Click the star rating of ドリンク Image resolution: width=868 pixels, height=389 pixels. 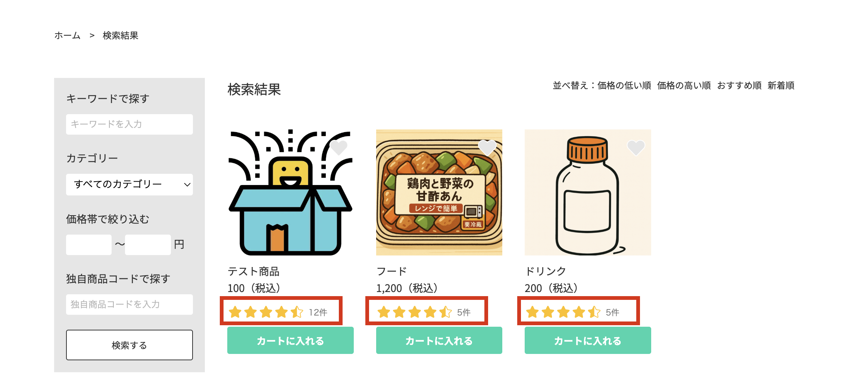[x=563, y=312]
